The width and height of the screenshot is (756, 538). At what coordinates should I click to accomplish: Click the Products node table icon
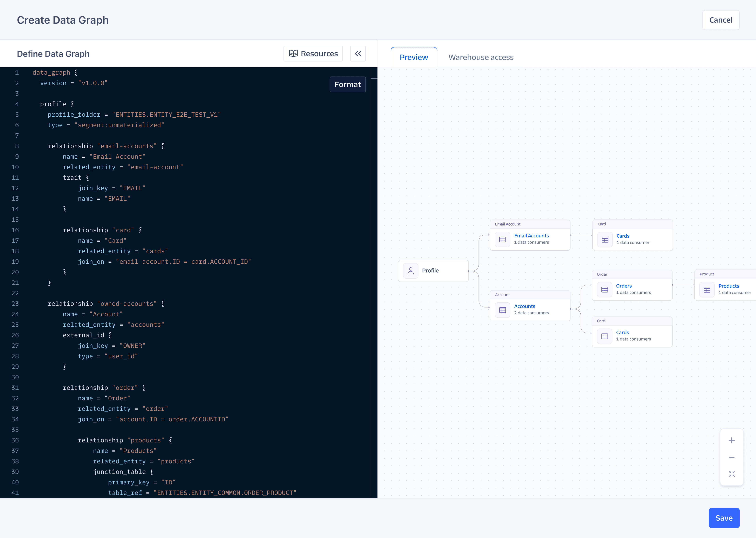tap(707, 290)
